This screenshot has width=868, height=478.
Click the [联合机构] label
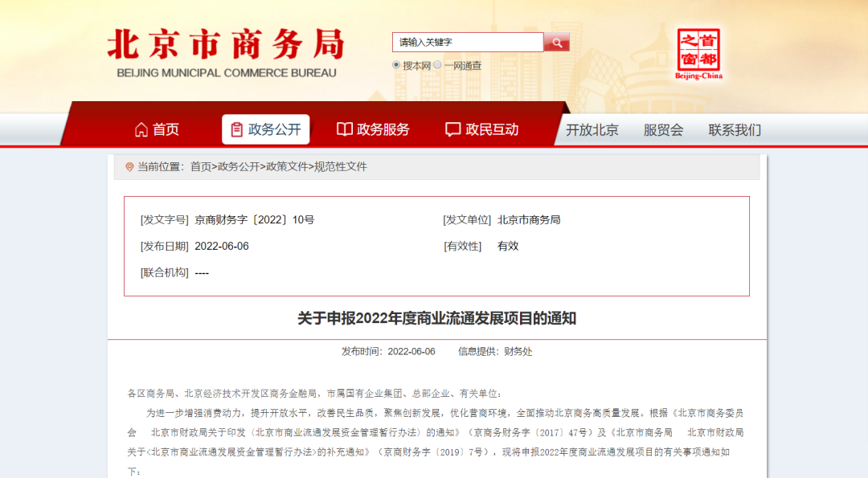[x=165, y=273]
